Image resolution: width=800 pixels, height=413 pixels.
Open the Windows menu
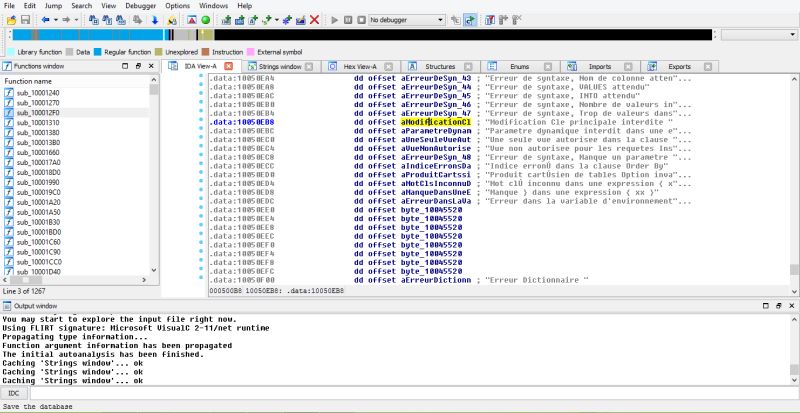(213, 6)
